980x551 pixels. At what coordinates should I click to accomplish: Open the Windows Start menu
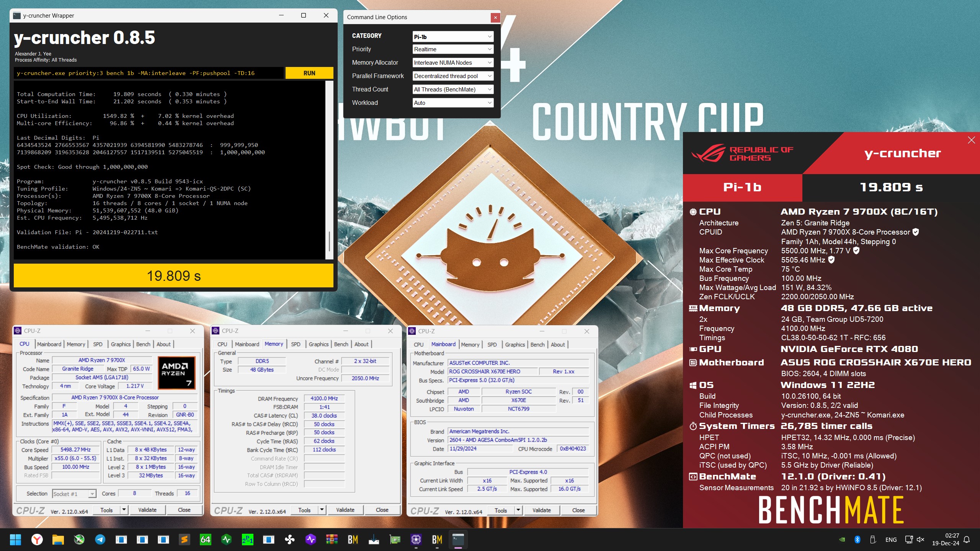point(16,540)
